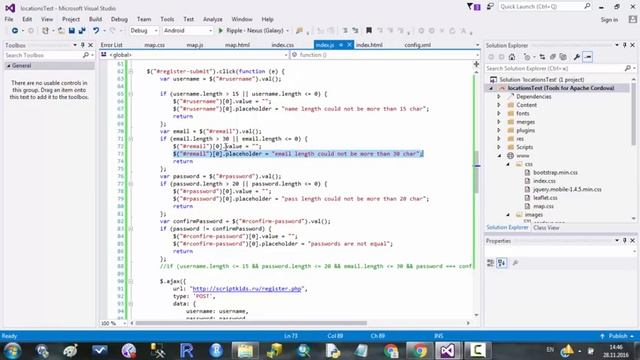Screen dimensions: 640x360
Task: Click the Collapse All icon in Solution Explorer
Action: (553, 57)
